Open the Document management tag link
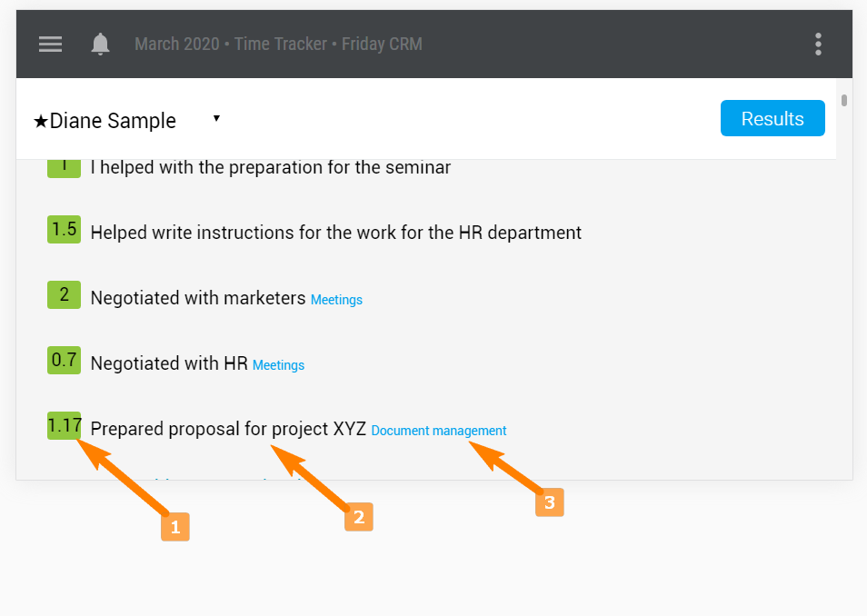This screenshot has width=867, height=616. click(438, 431)
